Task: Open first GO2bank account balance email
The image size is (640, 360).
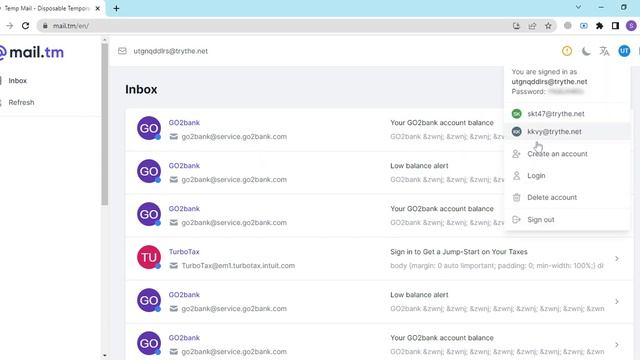Action: (315, 129)
